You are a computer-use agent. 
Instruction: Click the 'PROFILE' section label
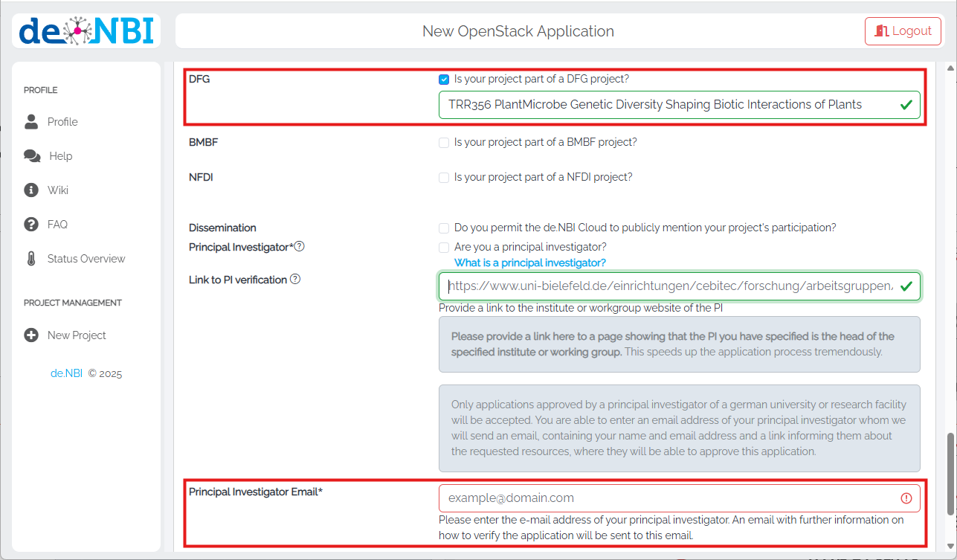(x=41, y=90)
